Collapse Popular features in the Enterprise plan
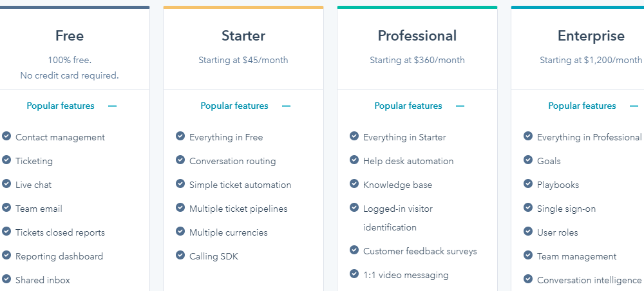 634,106
